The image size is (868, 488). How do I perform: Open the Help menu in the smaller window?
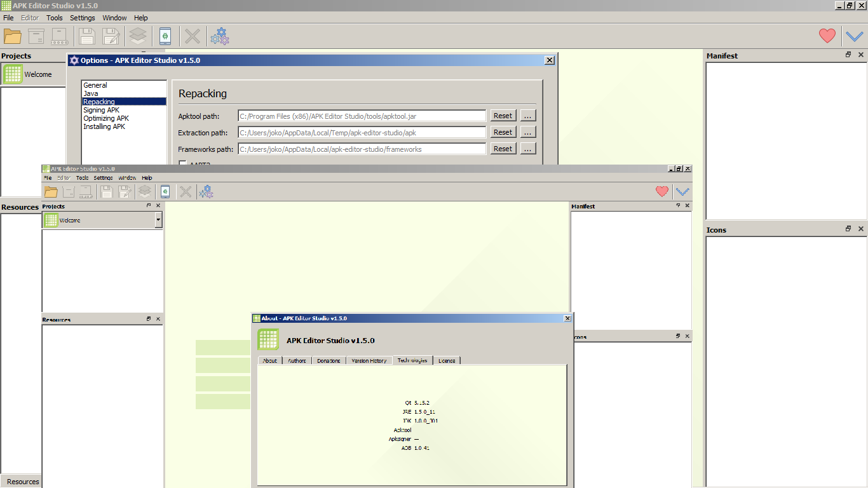coord(147,178)
